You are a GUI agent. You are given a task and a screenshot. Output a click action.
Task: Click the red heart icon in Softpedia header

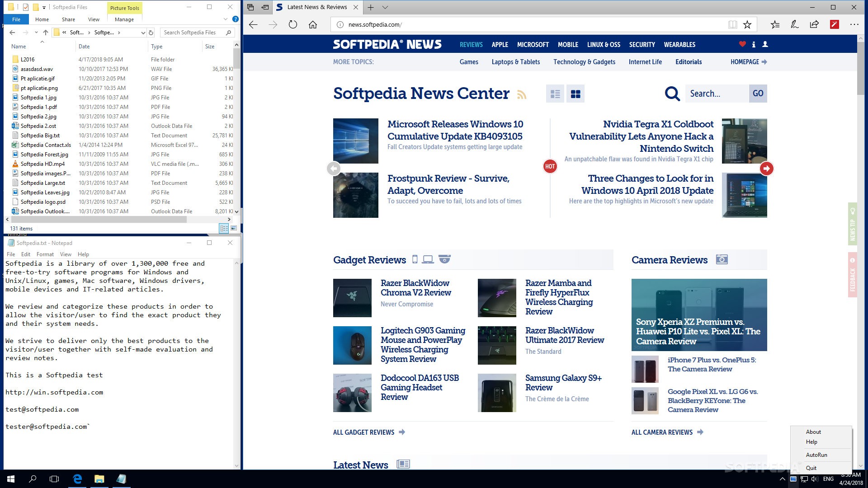point(742,44)
